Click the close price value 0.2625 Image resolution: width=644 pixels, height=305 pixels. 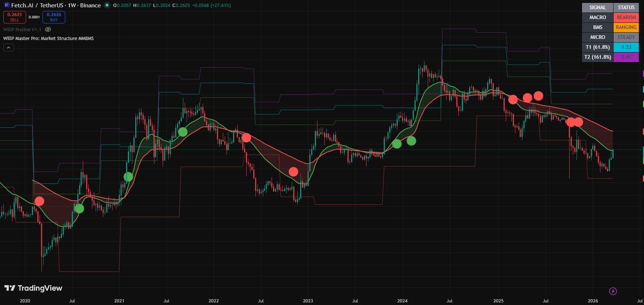click(182, 5)
